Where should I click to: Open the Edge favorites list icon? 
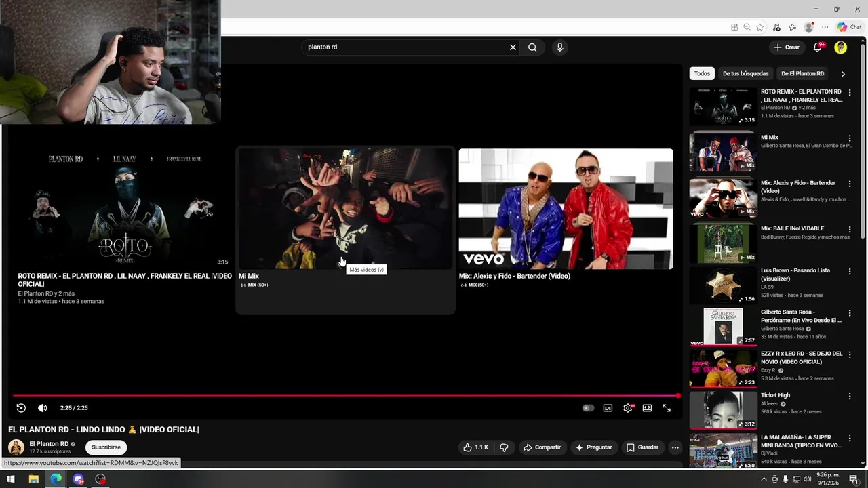[x=792, y=27]
